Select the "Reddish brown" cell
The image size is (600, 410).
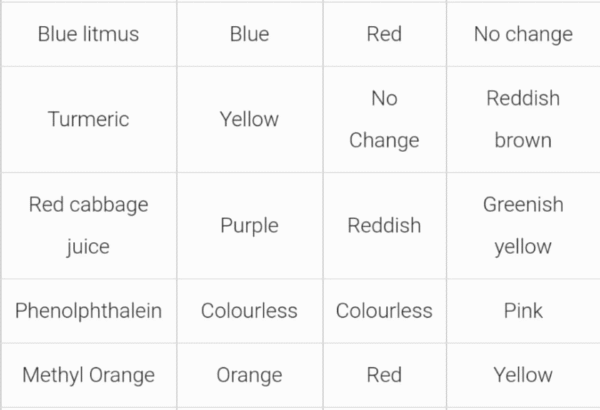tap(523, 119)
